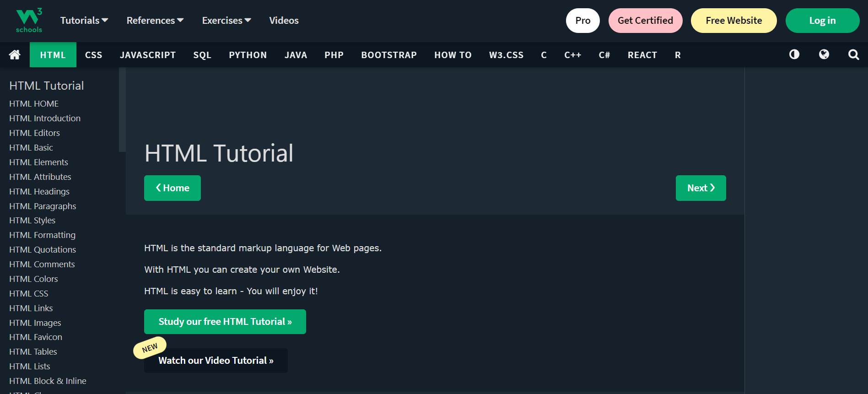Open HTML Quotations in sidebar
The height and width of the screenshot is (394, 868).
(x=43, y=250)
